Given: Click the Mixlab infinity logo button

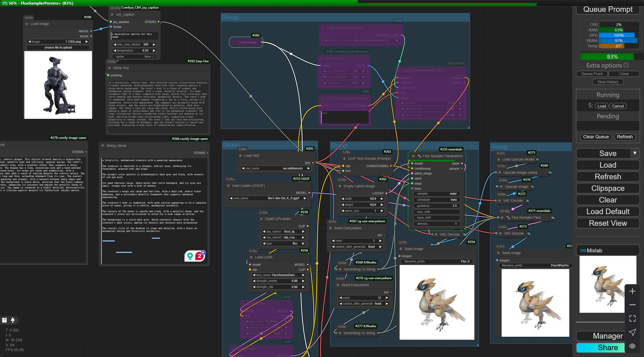Looking at the screenshot, I should pos(583,251).
